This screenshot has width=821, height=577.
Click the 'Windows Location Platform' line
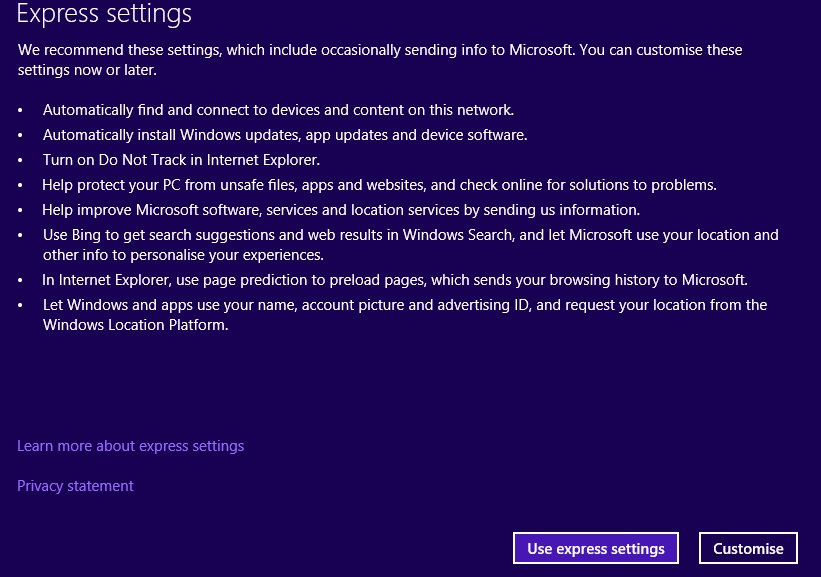(x=136, y=325)
